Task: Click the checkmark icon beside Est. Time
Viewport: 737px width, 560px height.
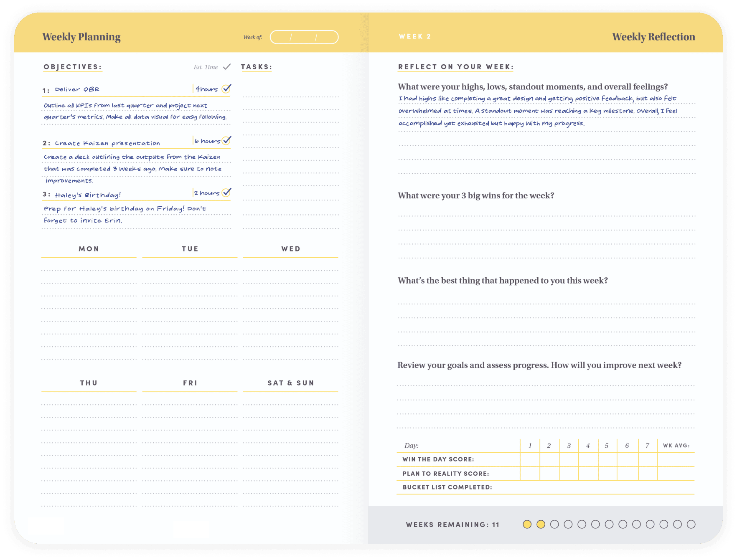Action: point(227,67)
